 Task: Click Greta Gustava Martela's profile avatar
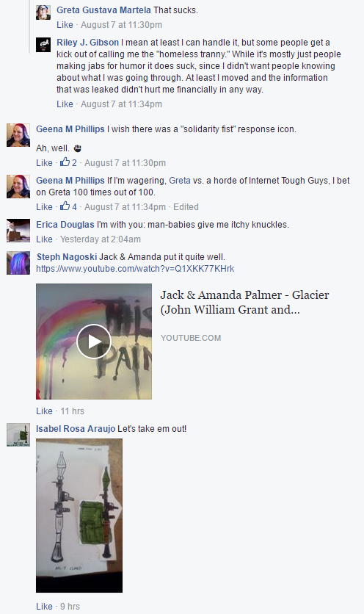(x=43, y=12)
